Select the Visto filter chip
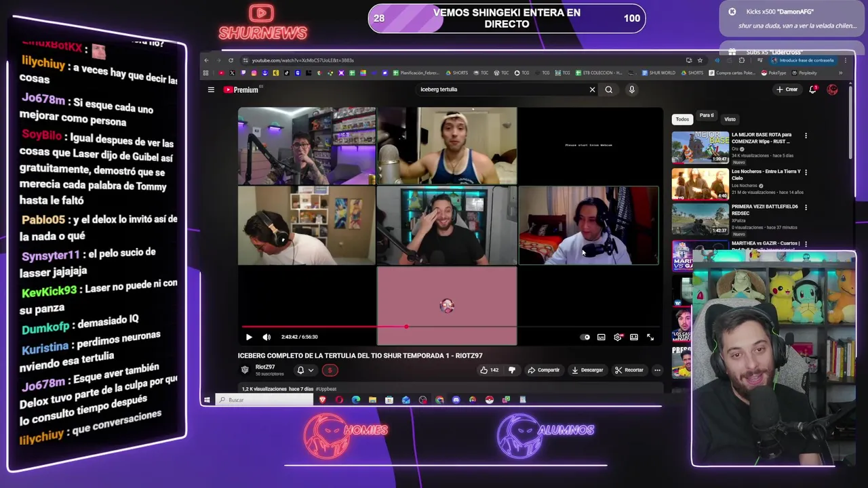This screenshot has width=868, height=488. 730,119
